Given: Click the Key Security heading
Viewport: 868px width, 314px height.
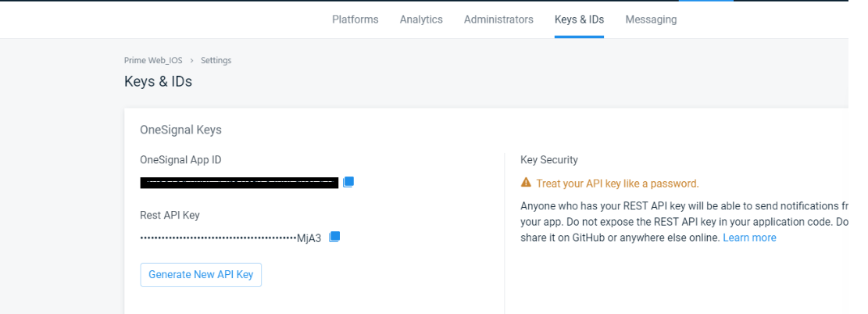Looking at the screenshot, I should click(549, 159).
